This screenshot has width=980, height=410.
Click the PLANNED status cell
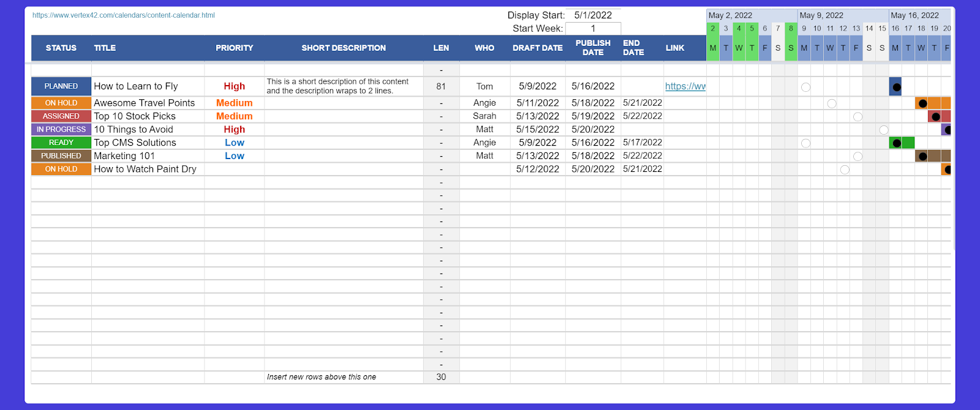click(61, 86)
